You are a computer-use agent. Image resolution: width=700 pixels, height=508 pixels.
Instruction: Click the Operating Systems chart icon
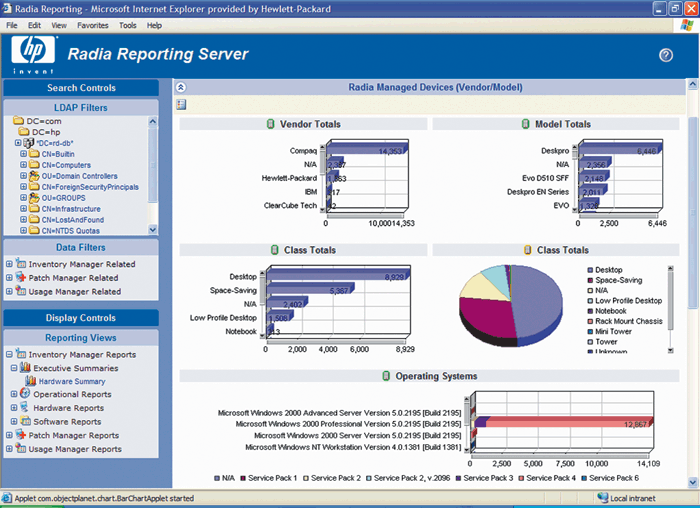[x=386, y=376]
